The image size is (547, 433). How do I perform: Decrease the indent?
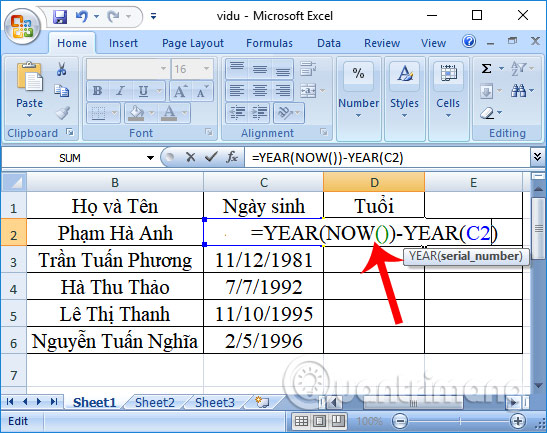click(237, 113)
